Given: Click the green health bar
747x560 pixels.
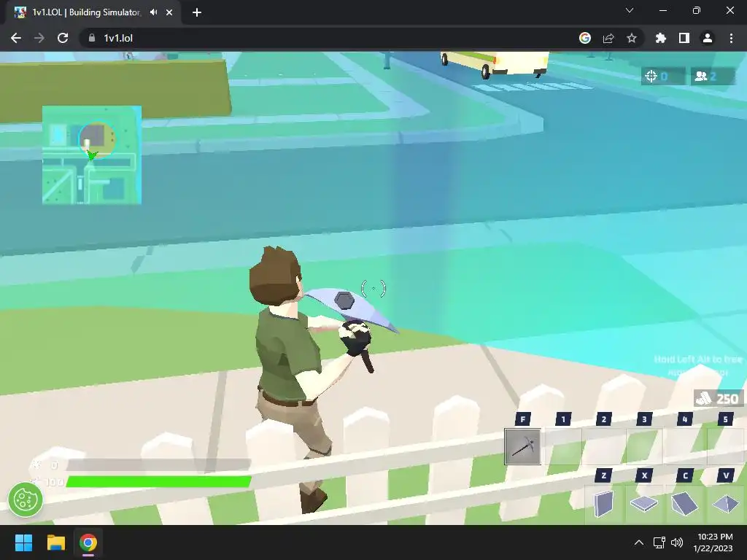Looking at the screenshot, I should pos(158,482).
